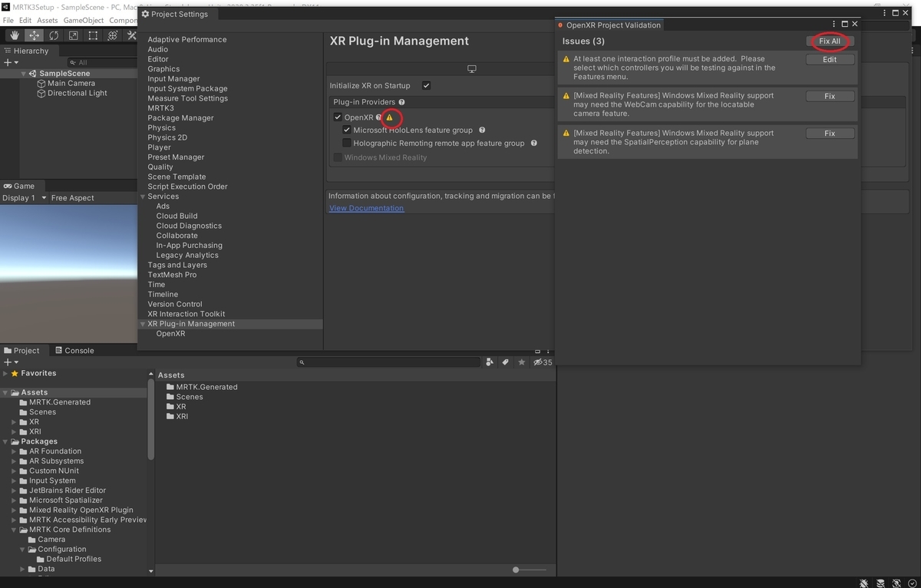Toggle hidden packages visibility eye icon

coord(543,362)
